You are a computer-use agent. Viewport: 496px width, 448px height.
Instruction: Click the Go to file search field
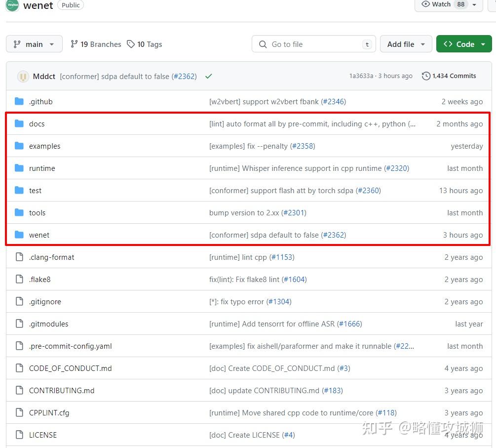(x=313, y=44)
